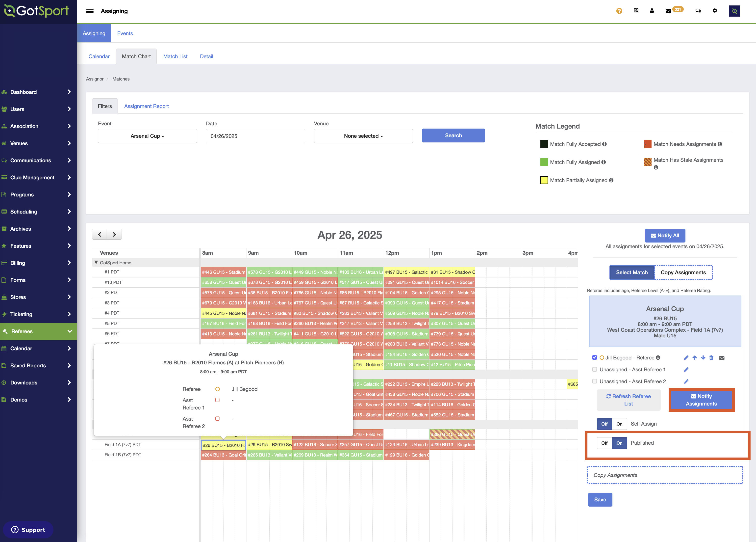756x542 pixels.
Task: Go to previous day with left arrow
Action: (x=99, y=234)
